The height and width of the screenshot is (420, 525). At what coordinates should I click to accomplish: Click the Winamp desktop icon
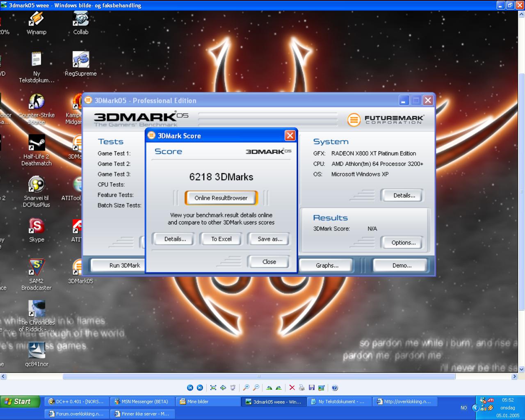pyautogui.click(x=37, y=23)
